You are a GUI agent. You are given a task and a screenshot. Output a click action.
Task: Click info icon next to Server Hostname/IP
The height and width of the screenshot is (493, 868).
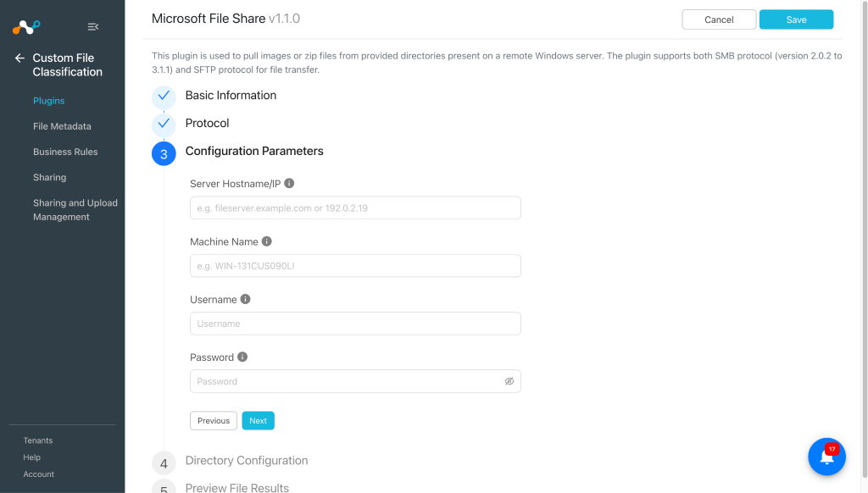click(289, 183)
